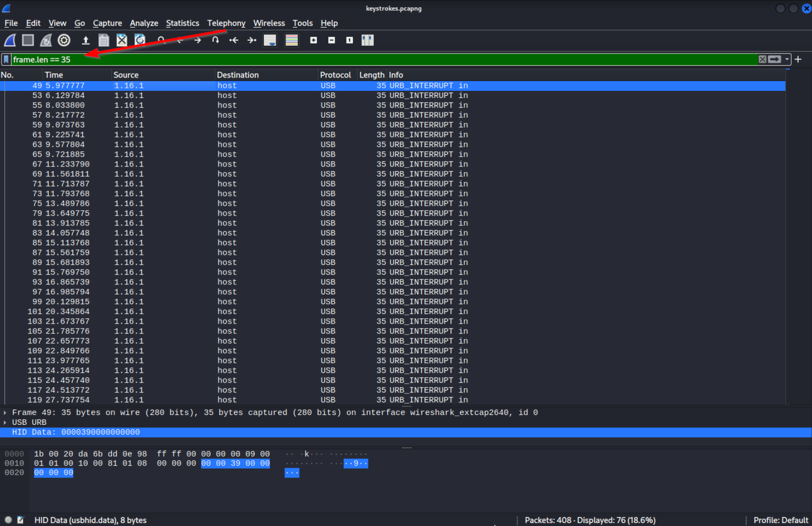Apply the display filter arrow button
812x526 pixels.
(x=775, y=59)
